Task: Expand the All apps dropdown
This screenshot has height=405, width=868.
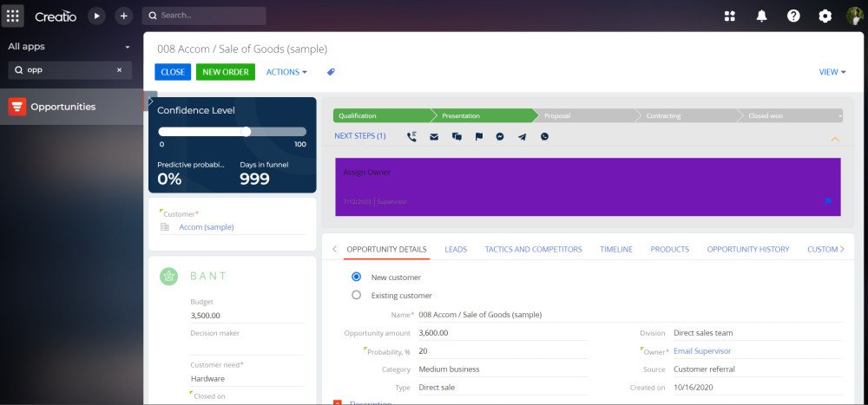Action: 128,47
